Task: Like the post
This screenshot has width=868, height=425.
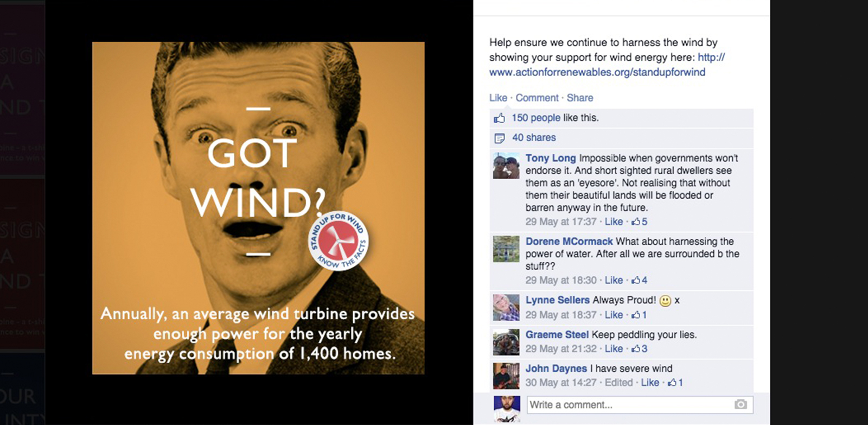Action: pos(498,98)
